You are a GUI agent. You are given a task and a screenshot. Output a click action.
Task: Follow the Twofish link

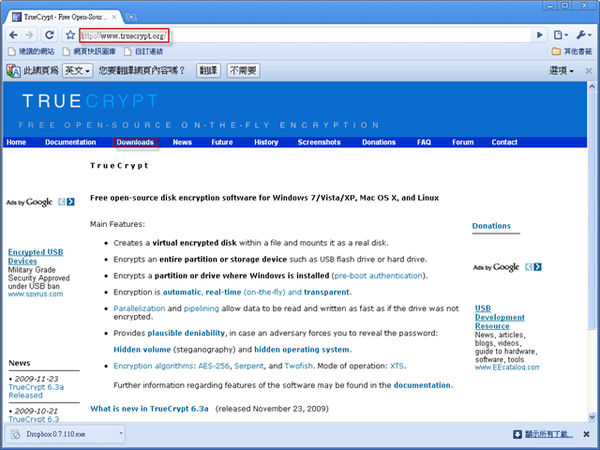point(298,366)
